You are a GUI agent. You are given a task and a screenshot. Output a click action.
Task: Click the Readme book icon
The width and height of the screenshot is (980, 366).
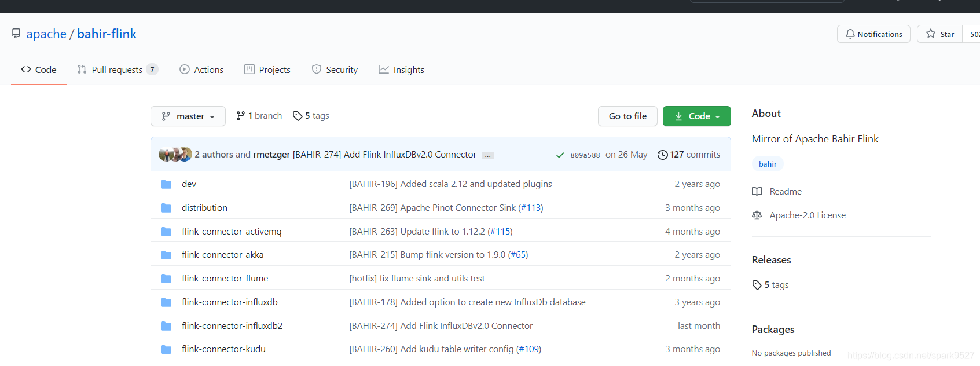click(x=757, y=192)
